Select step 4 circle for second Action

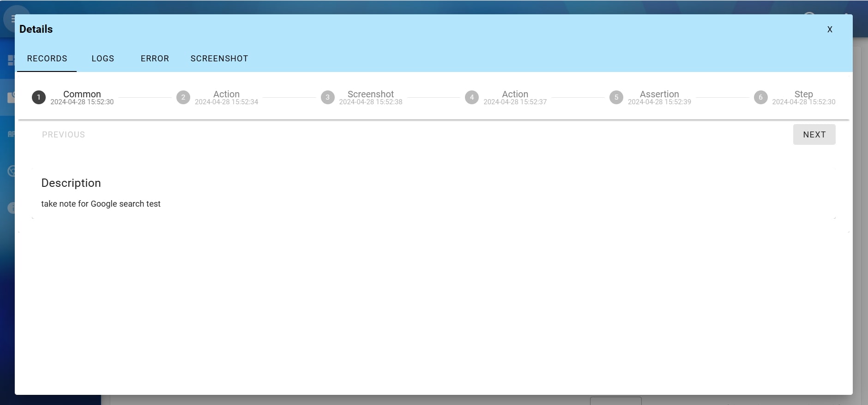coord(472,97)
